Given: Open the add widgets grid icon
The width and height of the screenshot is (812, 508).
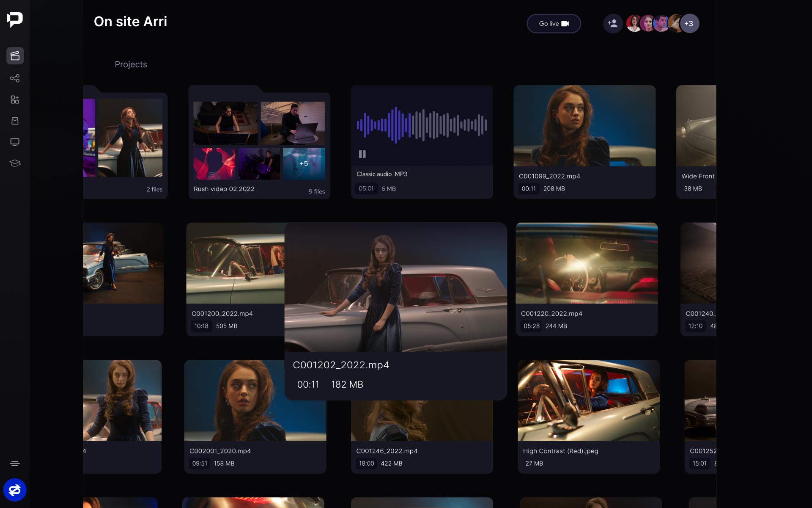Looking at the screenshot, I should point(15,99).
